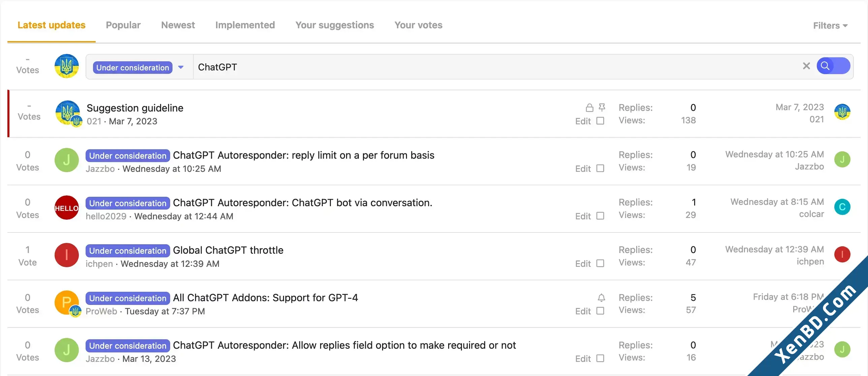Viewport: 868px width, 376px height.
Task: Click the bell icon on GPT-4 thread
Action: coord(601,298)
